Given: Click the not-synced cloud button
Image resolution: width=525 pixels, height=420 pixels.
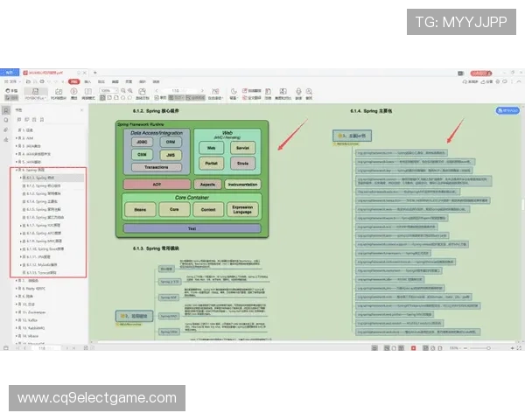Looking at the screenshot, I should click(470, 81).
